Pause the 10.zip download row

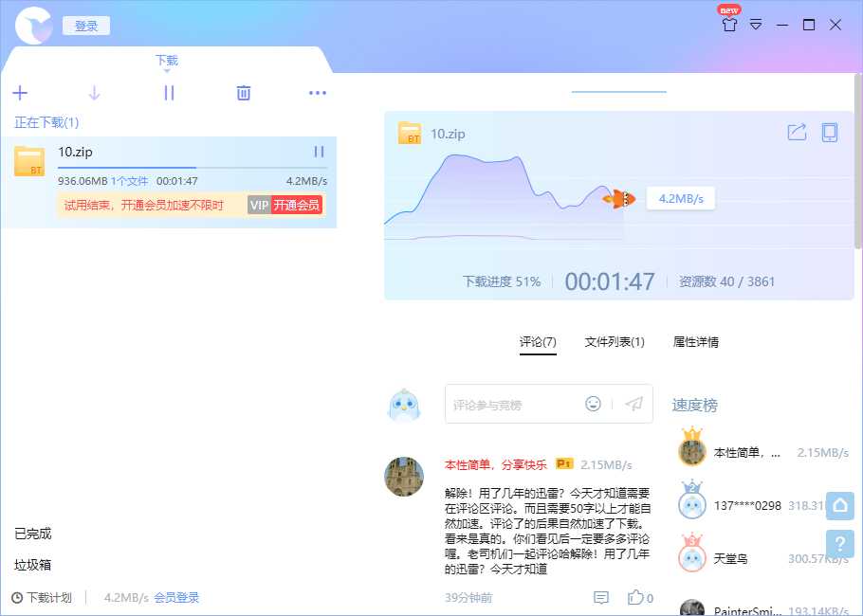319,152
